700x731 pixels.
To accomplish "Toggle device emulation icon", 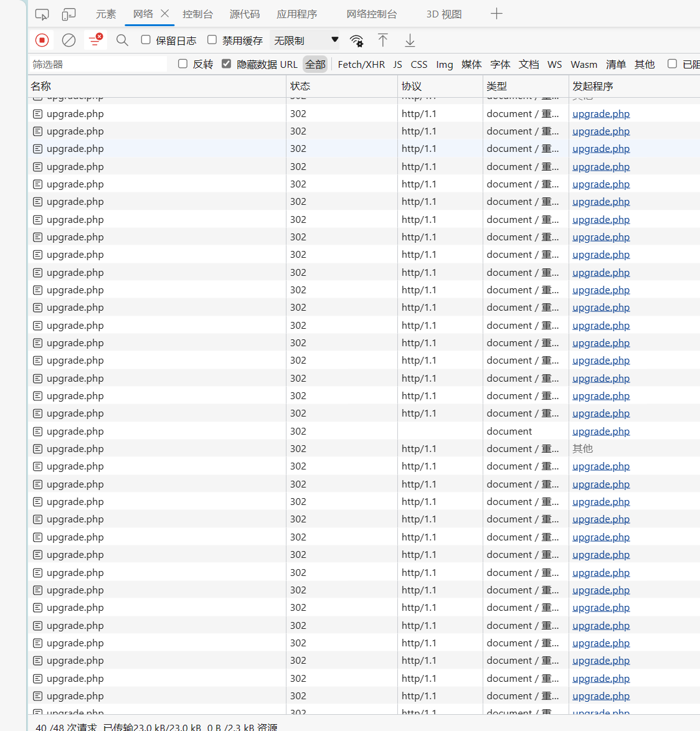I will [x=69, y=14].
